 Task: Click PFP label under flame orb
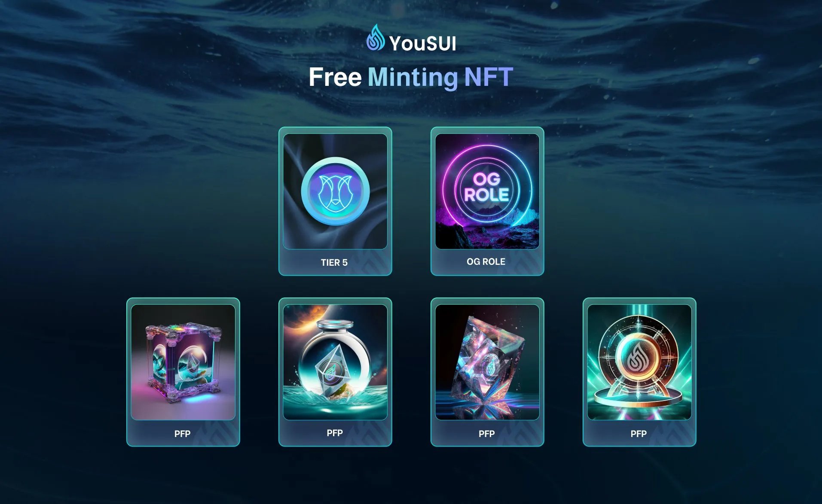pyautogui.click(x=639, y=434)
